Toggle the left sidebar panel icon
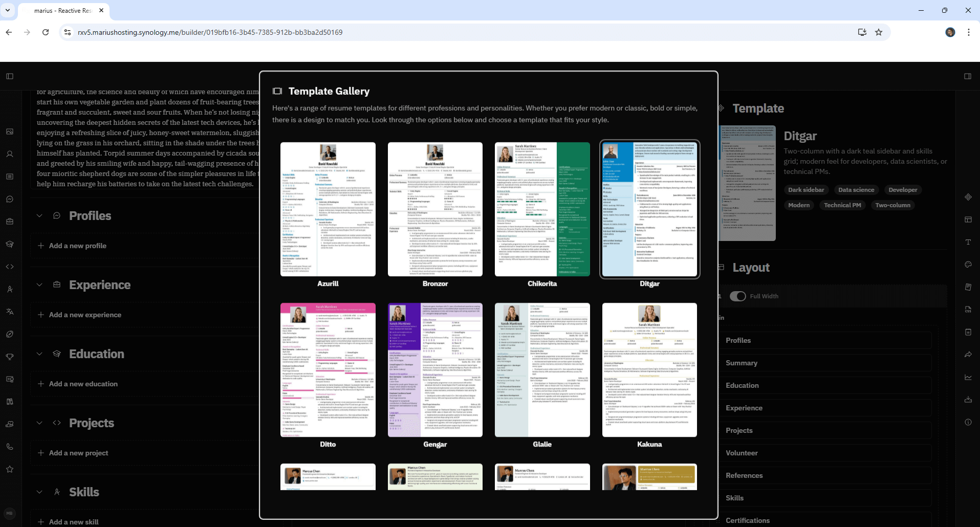Image resolution: width=980 pixels, height=527 pixels. click(x=10, y=76)
